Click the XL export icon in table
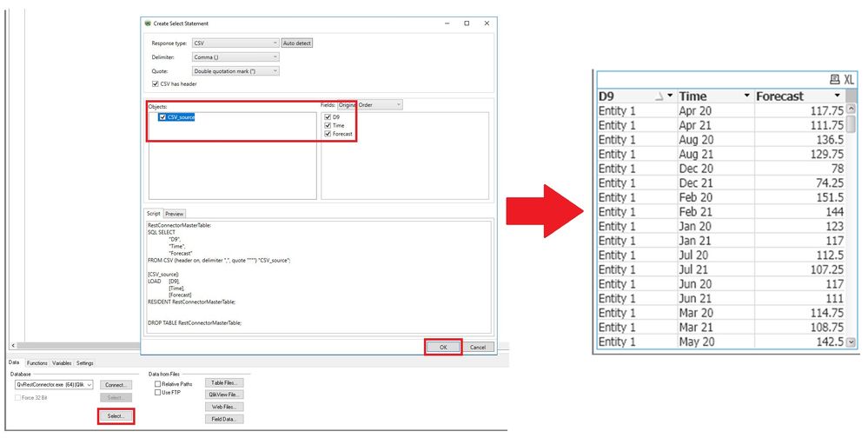Viewport: 868px width, 438px height. point(849,80)
